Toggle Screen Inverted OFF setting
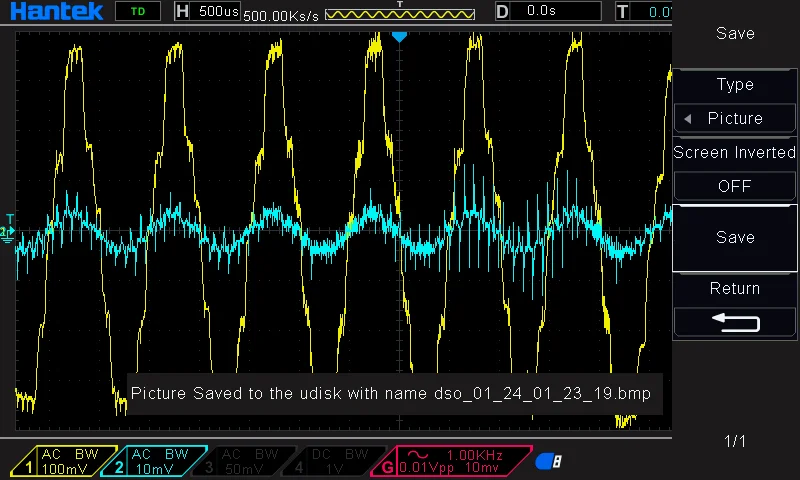 pos(735,186)
